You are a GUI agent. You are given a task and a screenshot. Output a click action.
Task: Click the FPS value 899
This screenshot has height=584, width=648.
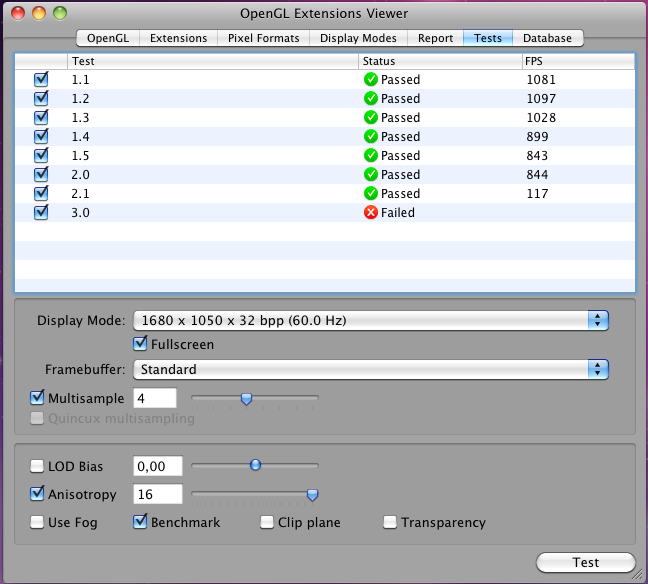[537, 136]
